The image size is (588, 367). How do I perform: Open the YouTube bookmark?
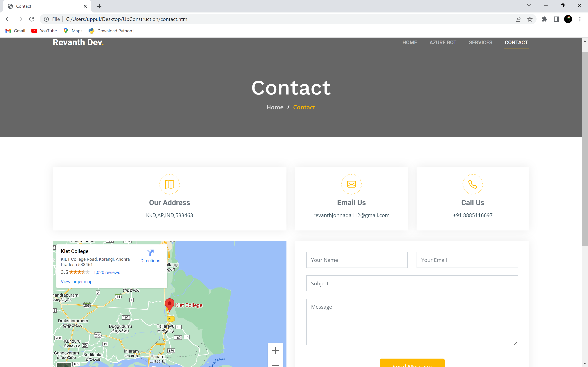click(44, 31)
